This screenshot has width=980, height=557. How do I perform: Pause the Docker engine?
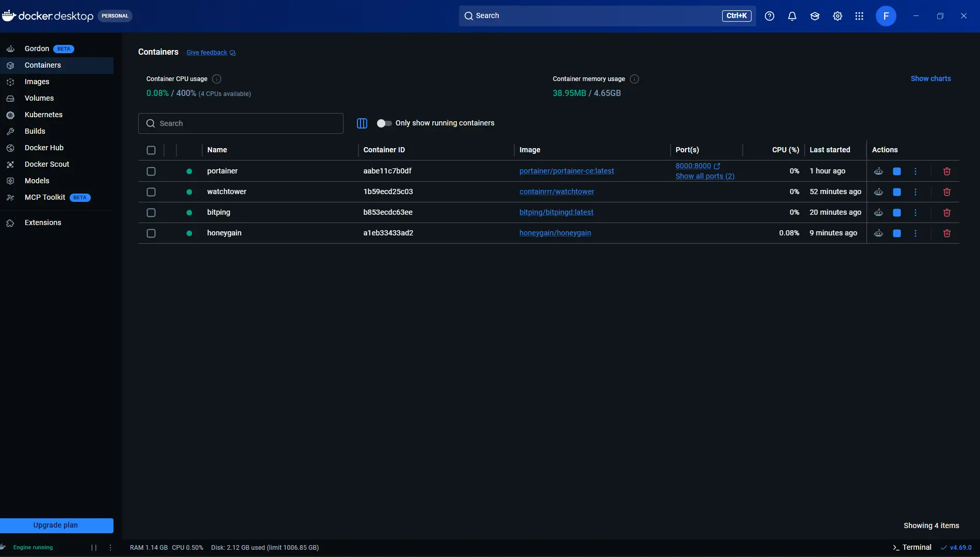94,548
